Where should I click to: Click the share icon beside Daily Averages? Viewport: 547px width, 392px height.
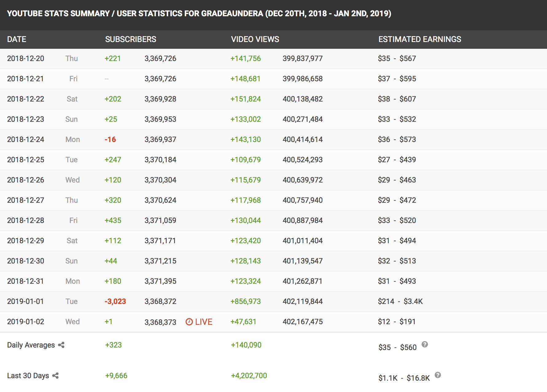pos(61,345)
